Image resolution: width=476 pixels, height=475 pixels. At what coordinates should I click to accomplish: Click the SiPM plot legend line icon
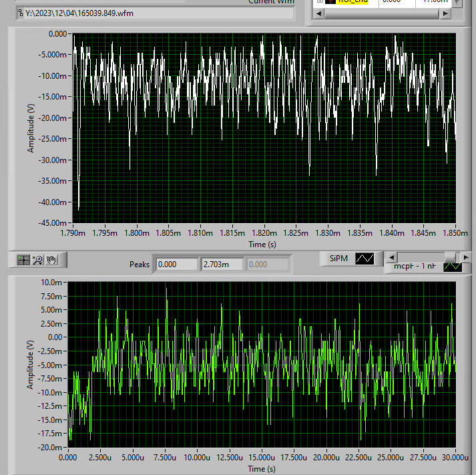click(365, 258)
